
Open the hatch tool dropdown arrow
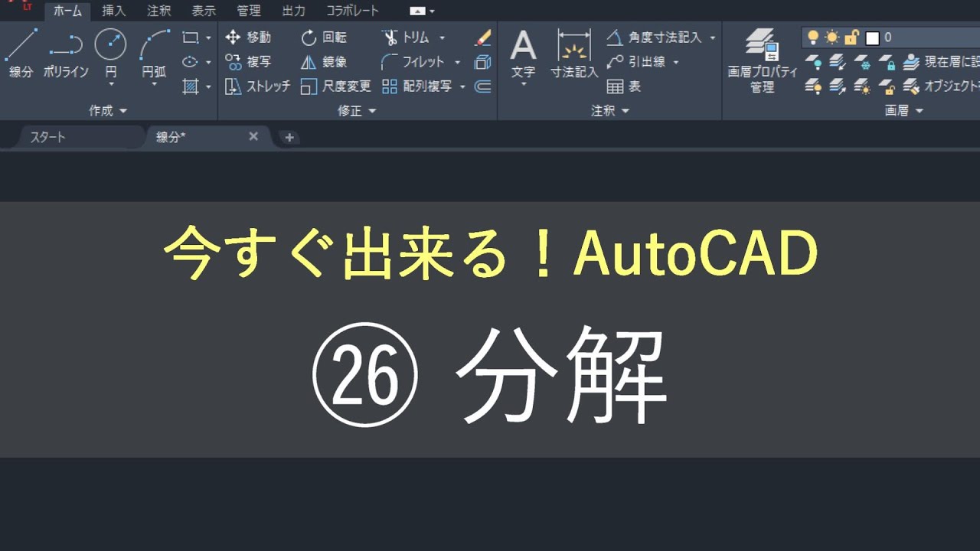click(x=208, y=87)
